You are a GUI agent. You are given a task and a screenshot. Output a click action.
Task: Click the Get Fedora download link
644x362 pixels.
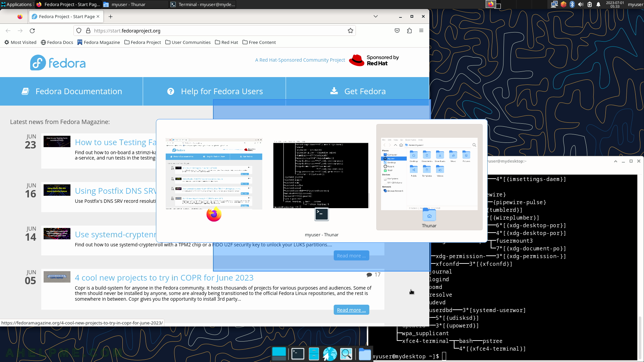pos(358,91)
